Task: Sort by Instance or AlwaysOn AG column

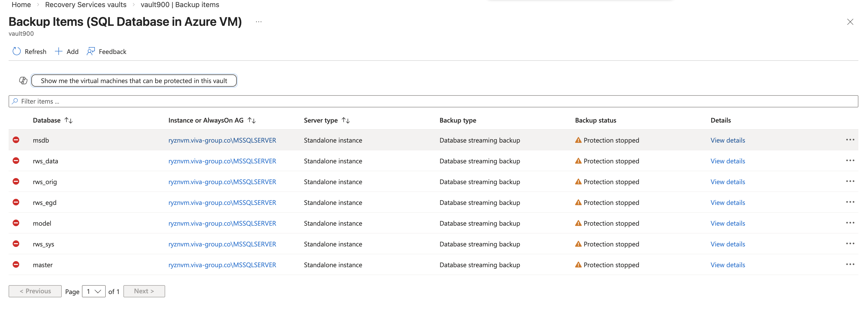Action: coord(252,120)
